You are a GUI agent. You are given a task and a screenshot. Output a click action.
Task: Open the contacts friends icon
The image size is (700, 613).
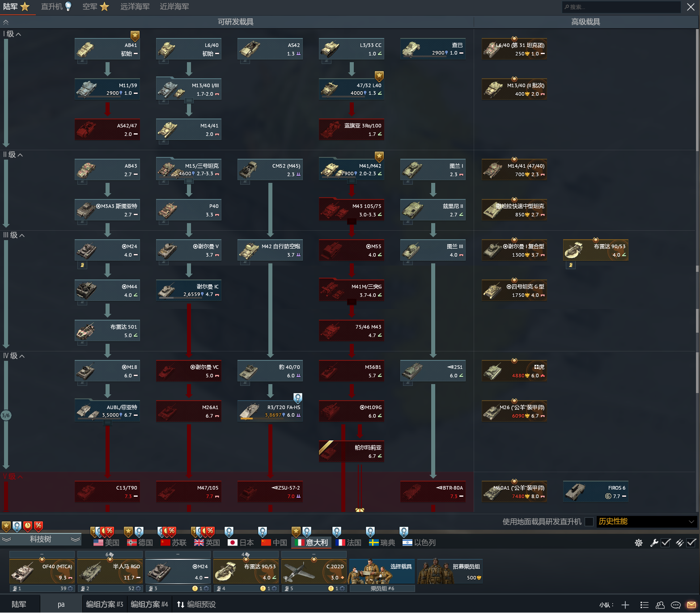(660, 605)
